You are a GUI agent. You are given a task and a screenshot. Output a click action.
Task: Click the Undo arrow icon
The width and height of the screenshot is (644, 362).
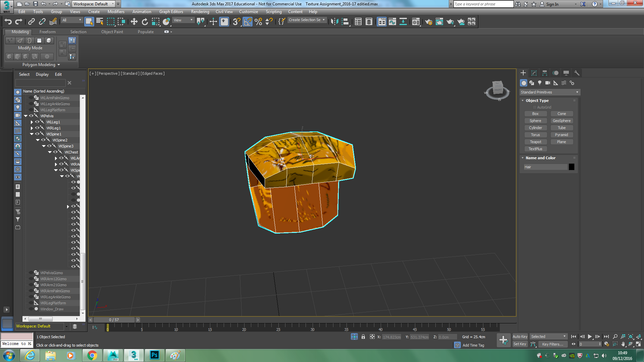pos(8,22)
